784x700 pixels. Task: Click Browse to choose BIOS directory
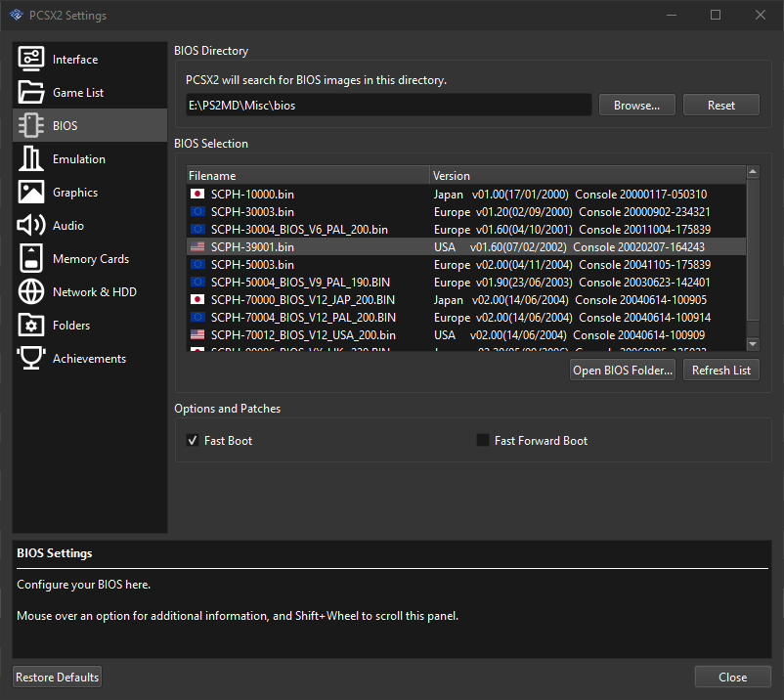click(x=637, y=105)
